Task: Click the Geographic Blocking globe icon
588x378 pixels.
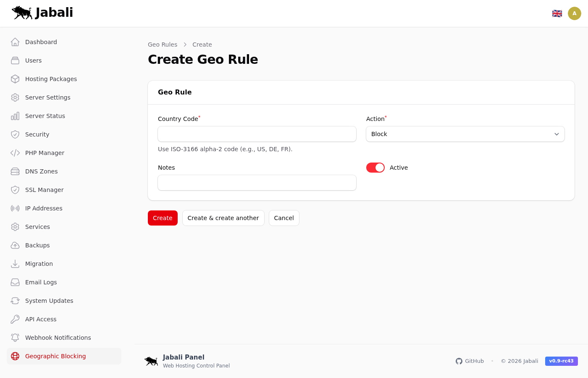Action: (x=15, y=356)
